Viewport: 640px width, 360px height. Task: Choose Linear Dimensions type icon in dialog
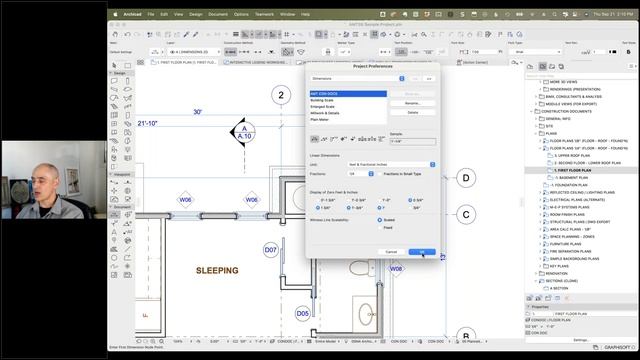(x=314, y=139)
